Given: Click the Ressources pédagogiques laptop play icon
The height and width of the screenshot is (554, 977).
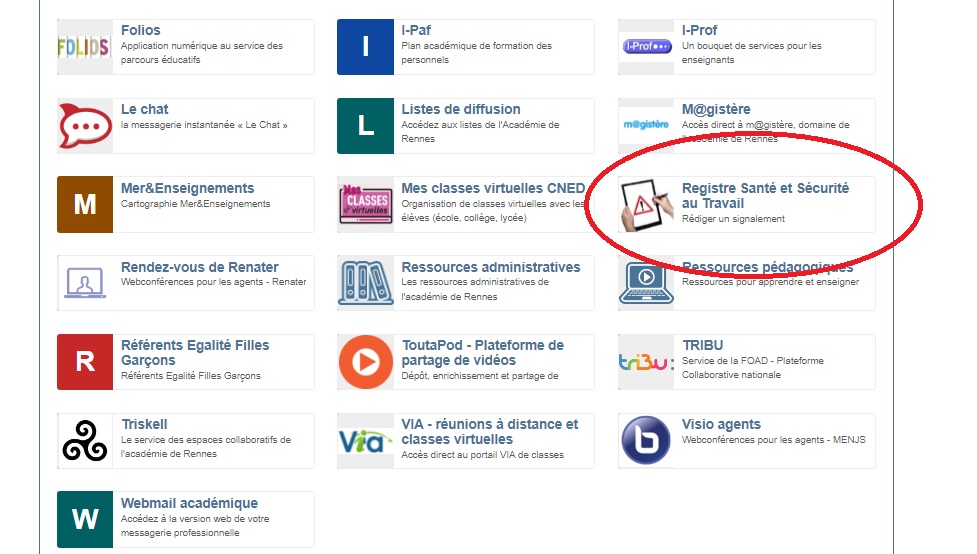Looking at the screenshot, I should [x=646, y=283].
